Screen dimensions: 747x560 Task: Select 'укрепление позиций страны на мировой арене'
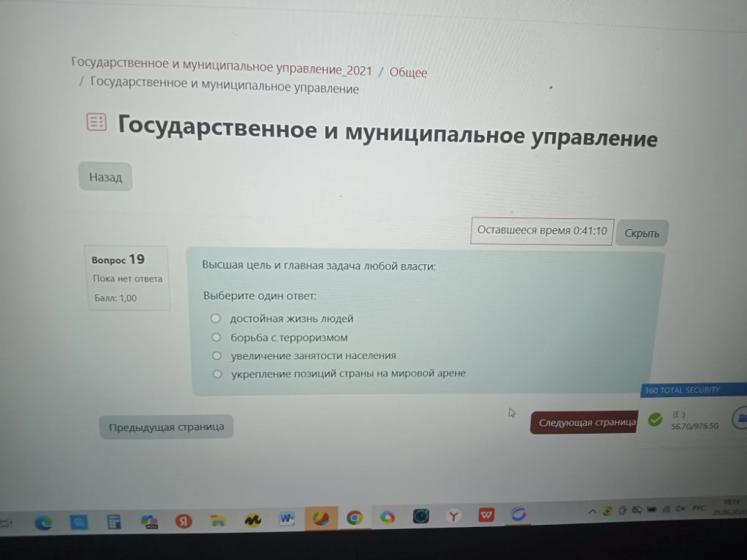coord(217,374)
